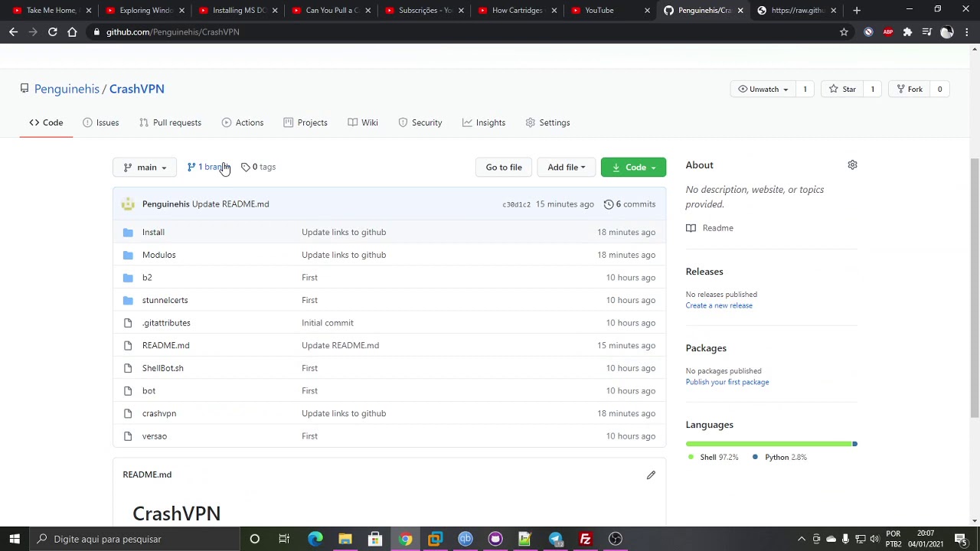Switch to the YouTube browser tab
The width and height of the screenshot is (980, 551).
coord(610,10)
